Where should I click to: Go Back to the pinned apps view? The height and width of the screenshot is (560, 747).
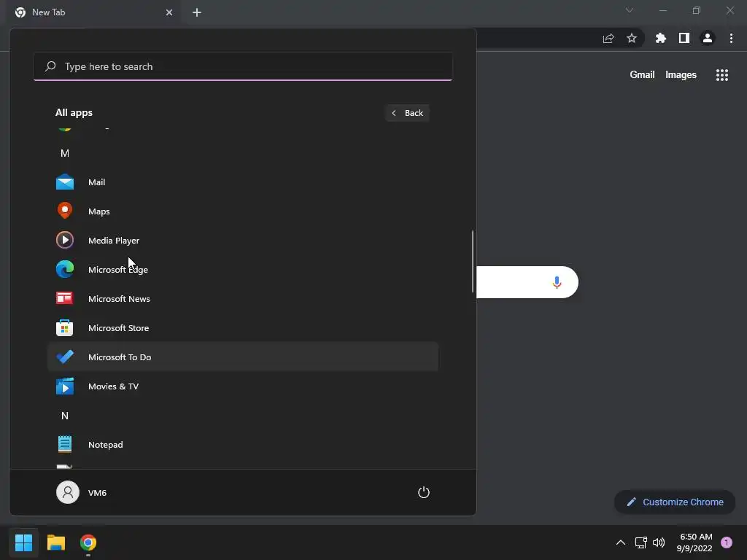click(x=407, y=113)
